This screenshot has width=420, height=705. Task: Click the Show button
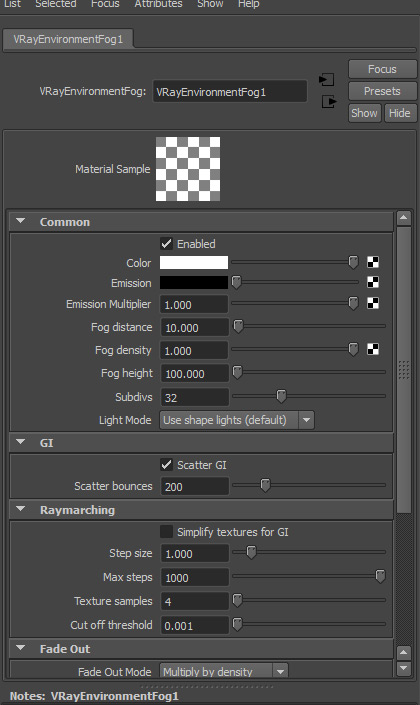[x=364, y=113]
